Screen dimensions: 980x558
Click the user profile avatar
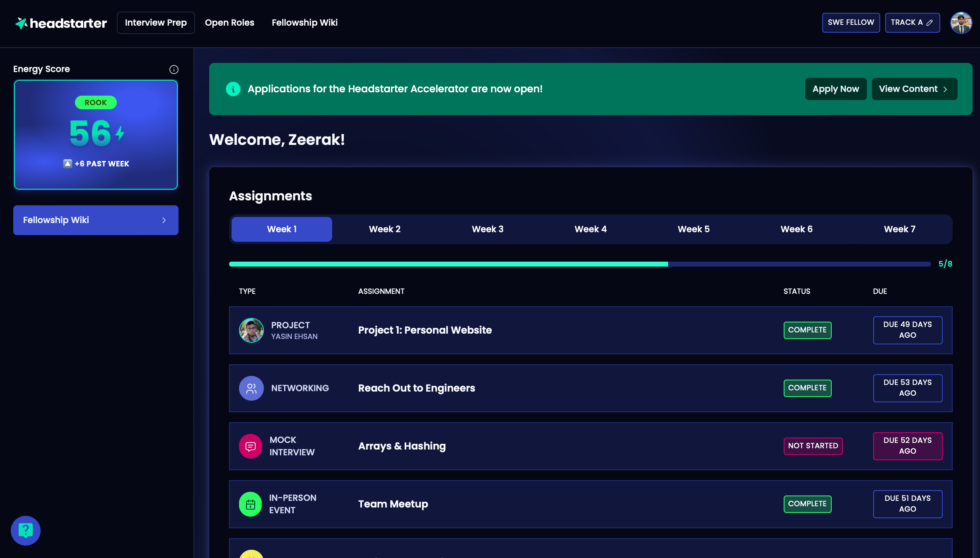[961, 23]
